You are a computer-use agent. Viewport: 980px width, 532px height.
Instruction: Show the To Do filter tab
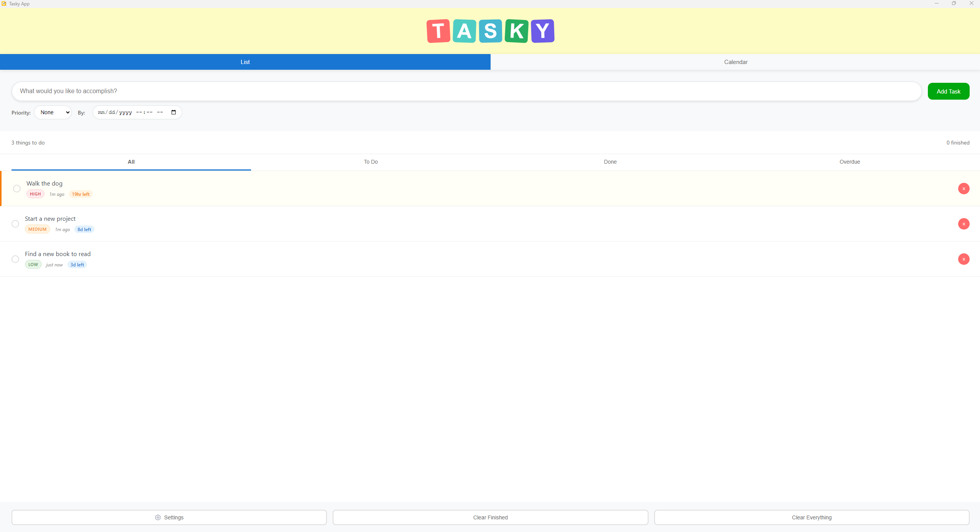click(371, 162)
